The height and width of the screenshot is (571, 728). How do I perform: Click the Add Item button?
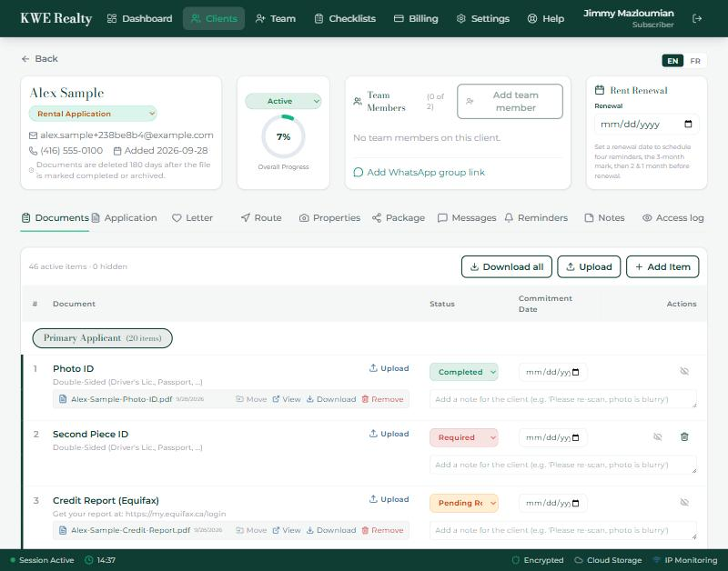pyautogui.click(x=662, y=266)
